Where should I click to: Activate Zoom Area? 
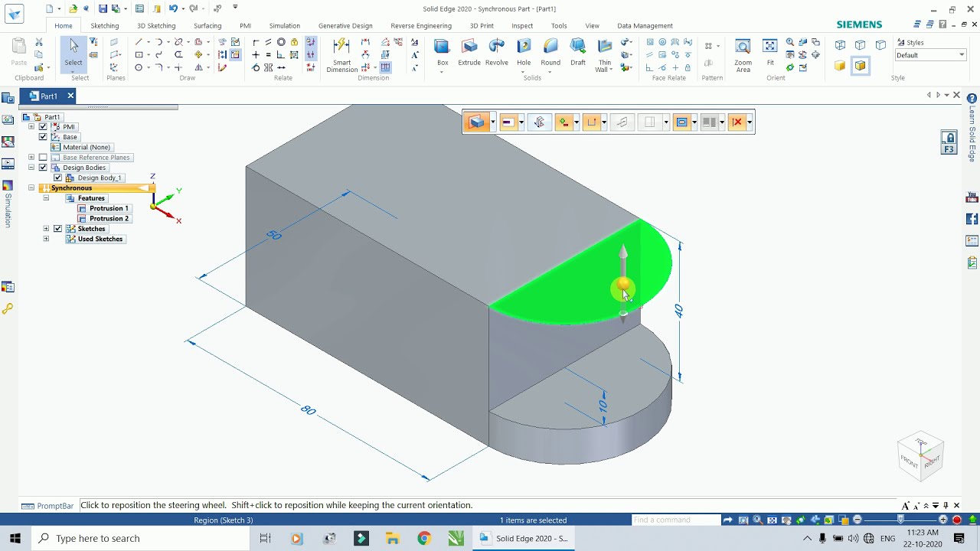coord(743,55)
